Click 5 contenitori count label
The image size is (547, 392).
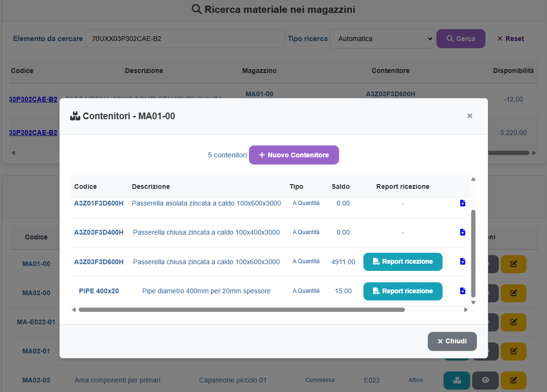(x=227, y=155)
